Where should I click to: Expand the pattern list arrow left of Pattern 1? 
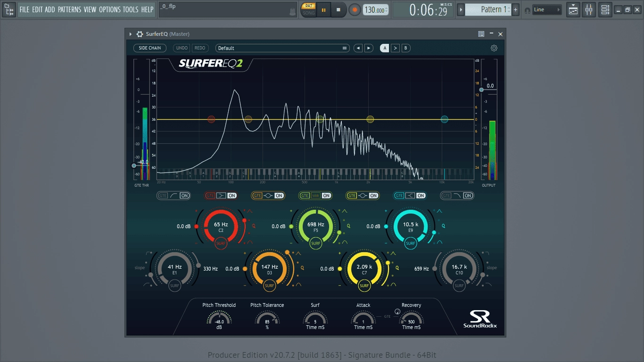(461, 9)
